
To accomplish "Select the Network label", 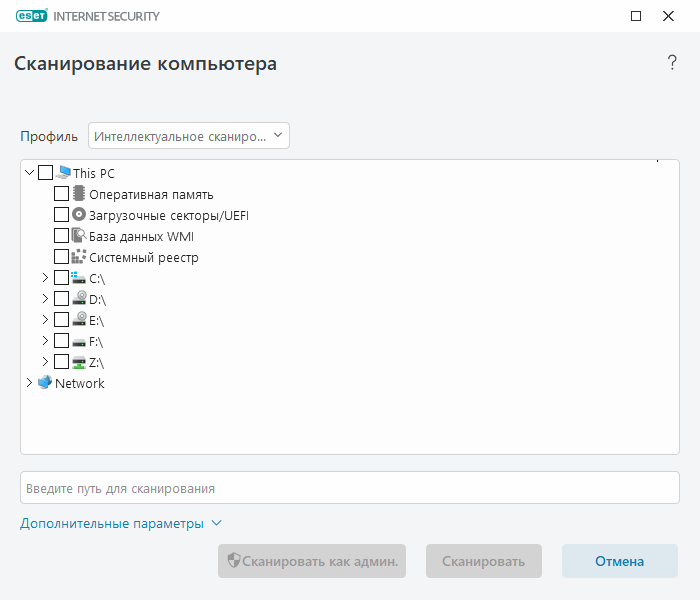I will tap(79, 383).
